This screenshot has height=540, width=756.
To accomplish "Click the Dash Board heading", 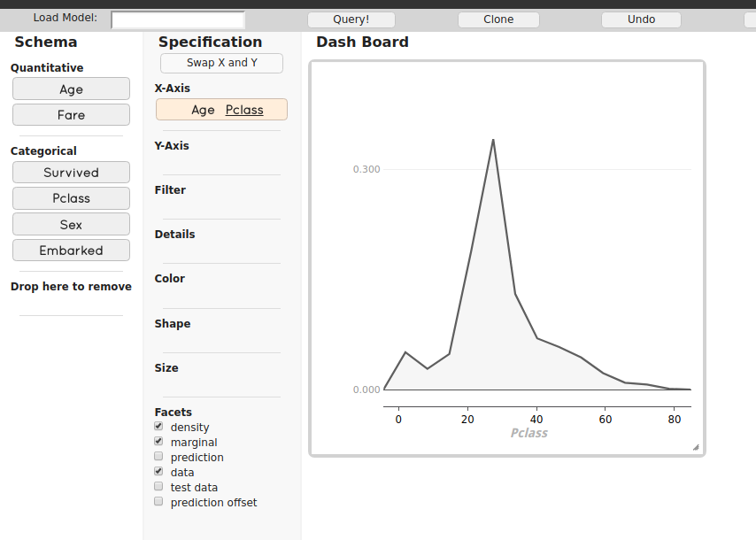I will [x=362, y=42].
